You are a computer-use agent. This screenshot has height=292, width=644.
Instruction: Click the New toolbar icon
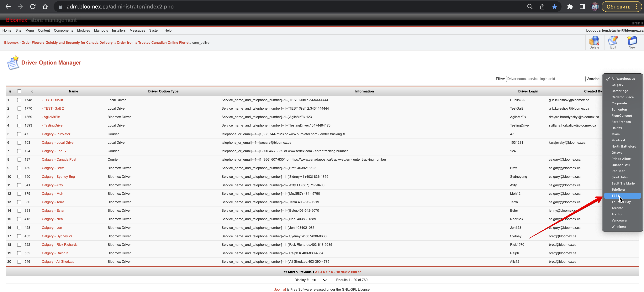pyautogui.click(x=632, y=42)
